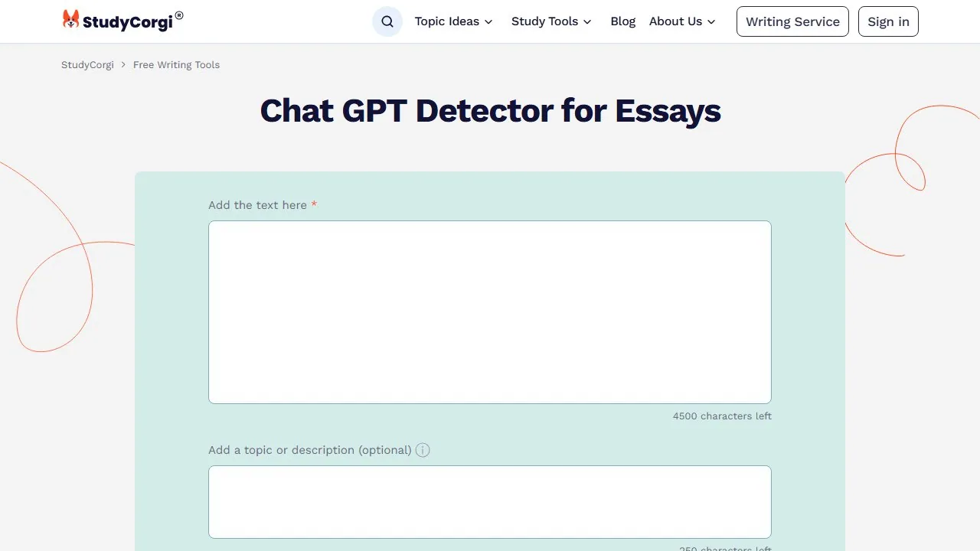Go to Free Writing Tools breadcrumb
The width and height of the screenshot is (980, 551).
(176, 65)
